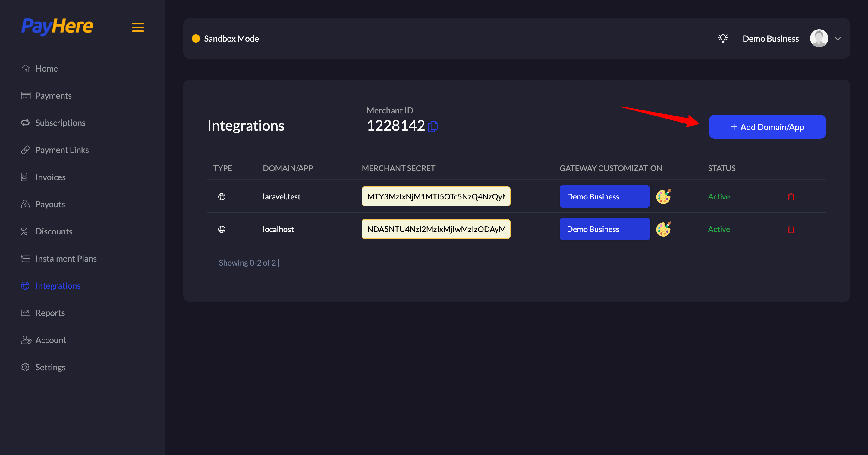
Task: Expand the Demo Business account dropdown
Action: point(839,38)
